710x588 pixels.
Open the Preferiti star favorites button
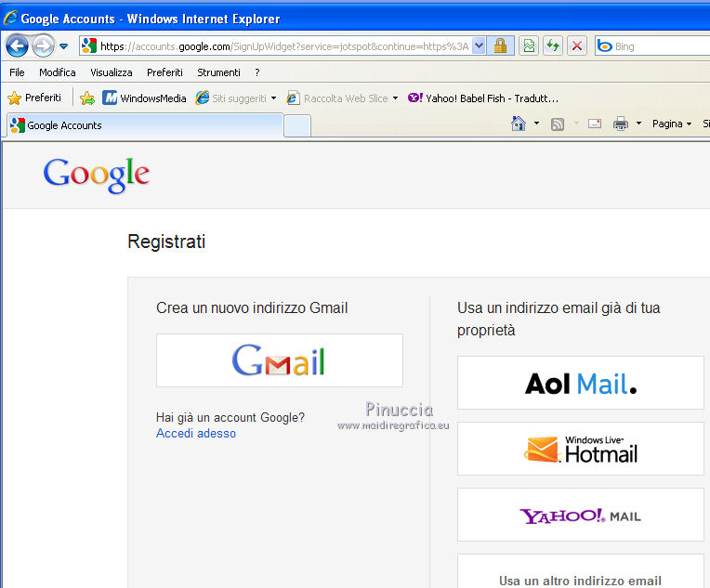point(34,98)
